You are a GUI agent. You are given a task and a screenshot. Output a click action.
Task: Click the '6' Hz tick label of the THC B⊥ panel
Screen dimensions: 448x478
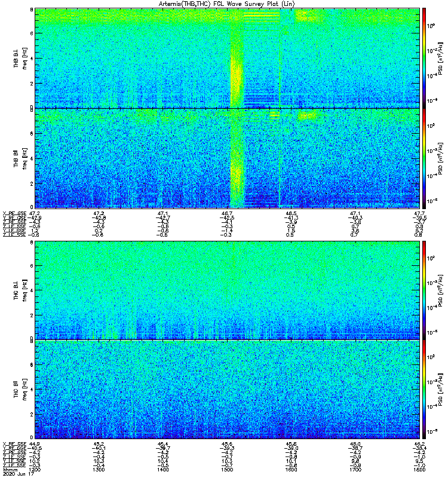(x=32, y=266)
